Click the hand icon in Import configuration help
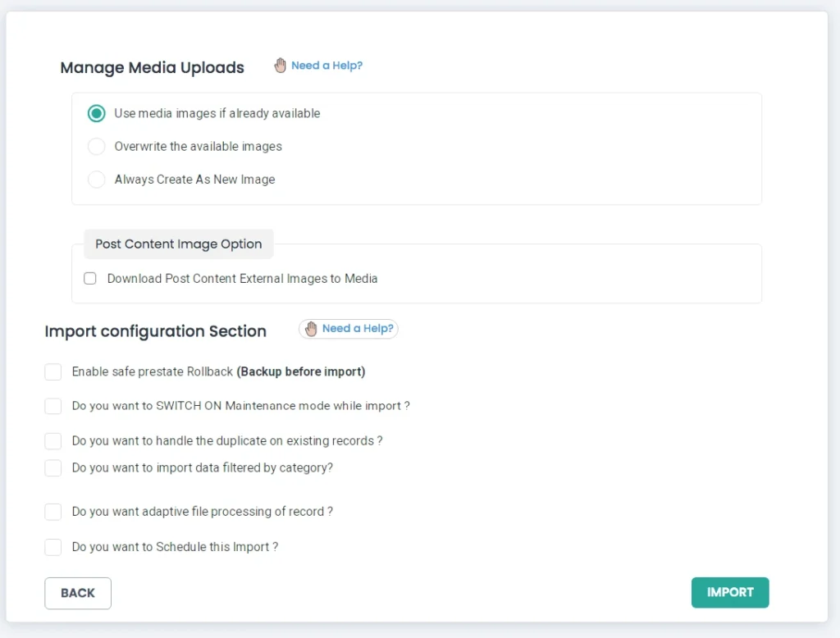The width and height of the screenshot is (840, 638). (x=311, y=329)
